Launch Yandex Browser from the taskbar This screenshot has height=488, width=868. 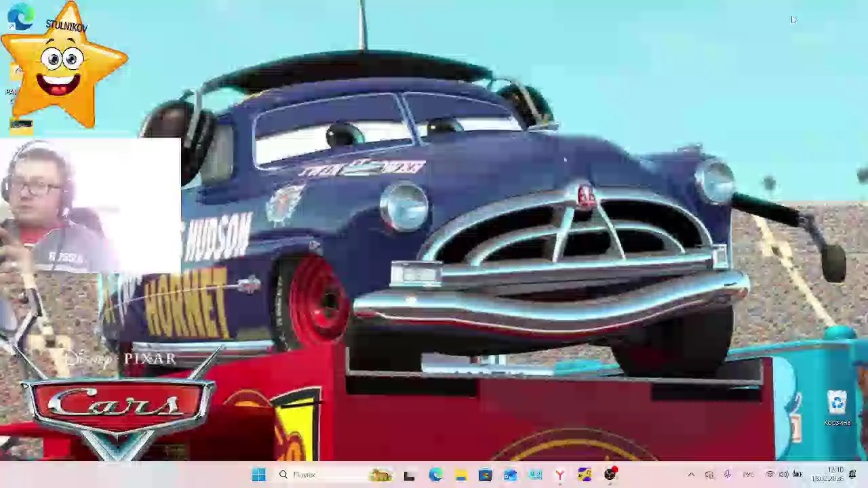coord(560,475)
